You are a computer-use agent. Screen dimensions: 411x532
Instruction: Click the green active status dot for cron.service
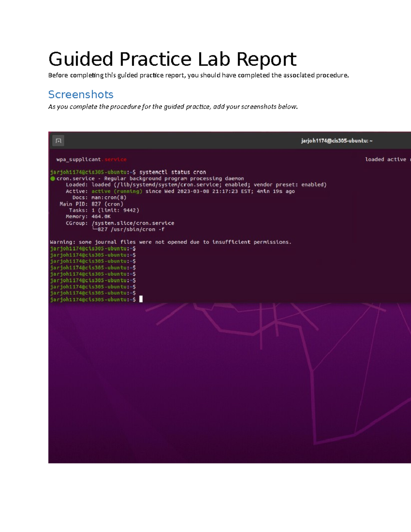click(53, 178)
